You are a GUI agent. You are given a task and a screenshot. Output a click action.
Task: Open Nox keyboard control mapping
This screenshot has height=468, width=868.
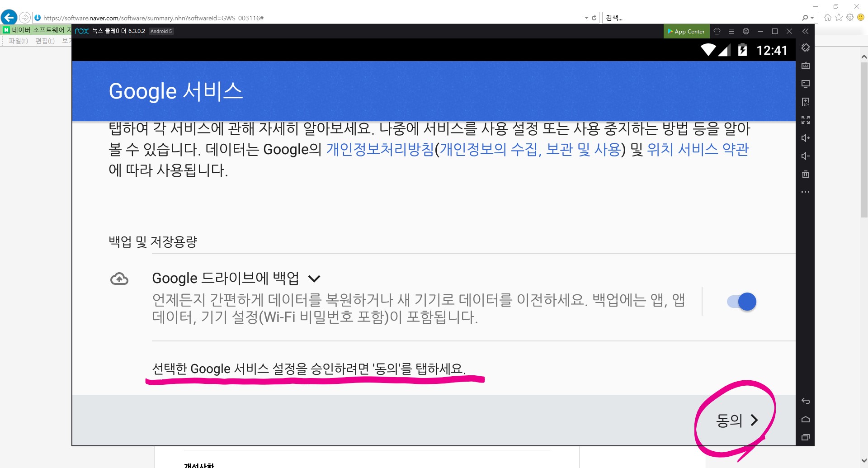(806, 66)
